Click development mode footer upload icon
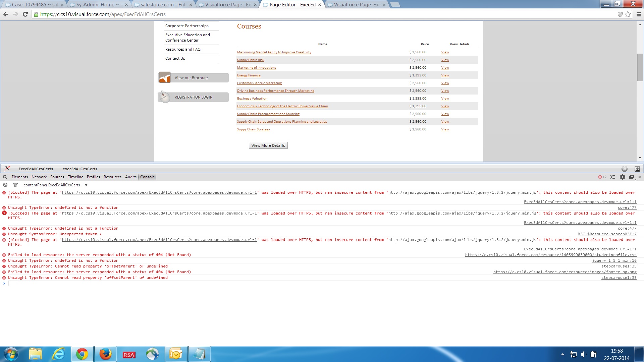 (x=637, y=169)
